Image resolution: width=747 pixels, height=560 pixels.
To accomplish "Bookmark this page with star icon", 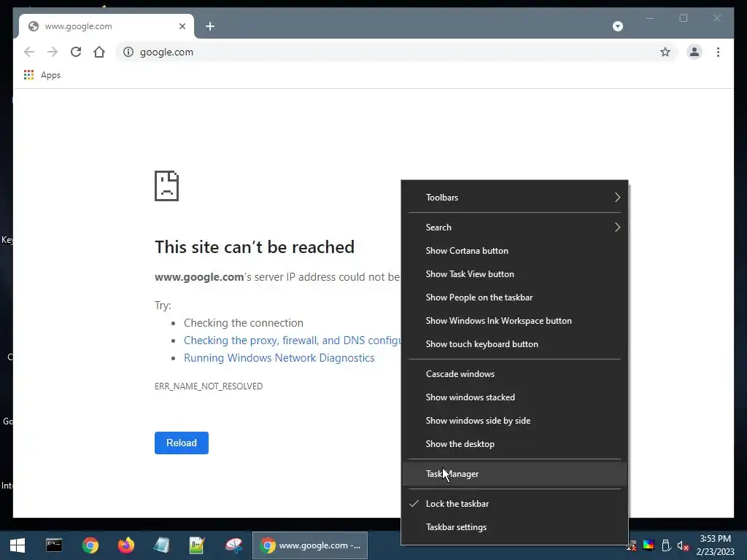I will point(665,52).
